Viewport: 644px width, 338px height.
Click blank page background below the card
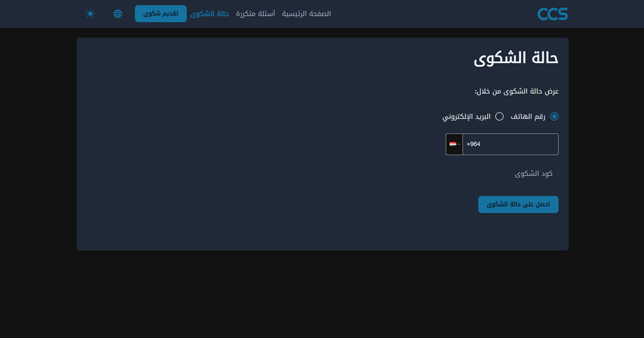(322, 295)
